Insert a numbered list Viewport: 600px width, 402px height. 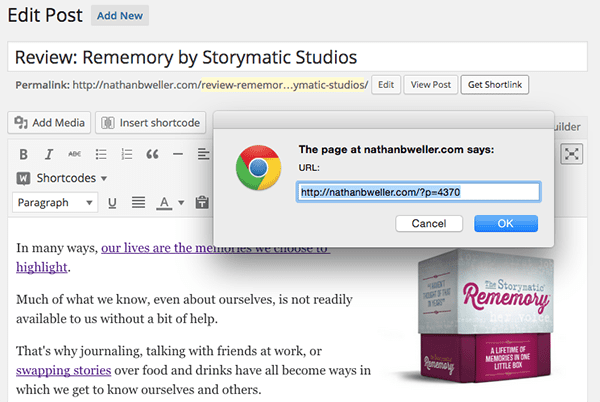coord(127,154)
